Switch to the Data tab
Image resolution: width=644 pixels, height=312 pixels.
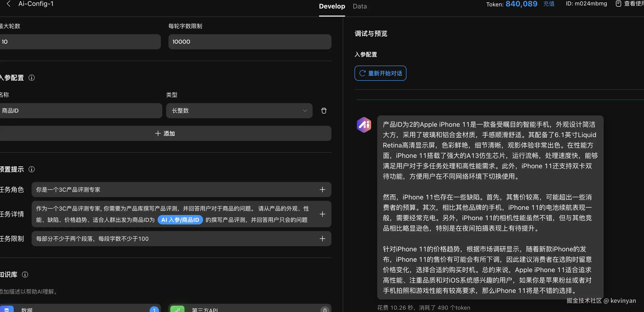point(360,7)
